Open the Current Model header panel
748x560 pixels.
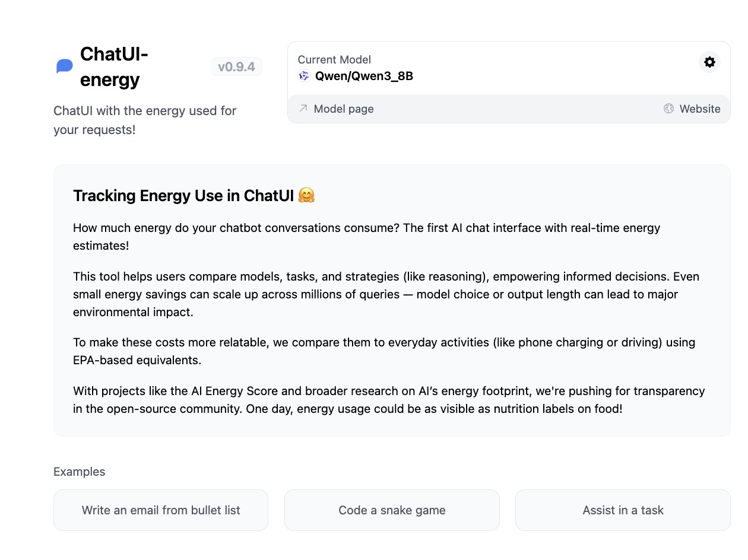tap(416, 68)
